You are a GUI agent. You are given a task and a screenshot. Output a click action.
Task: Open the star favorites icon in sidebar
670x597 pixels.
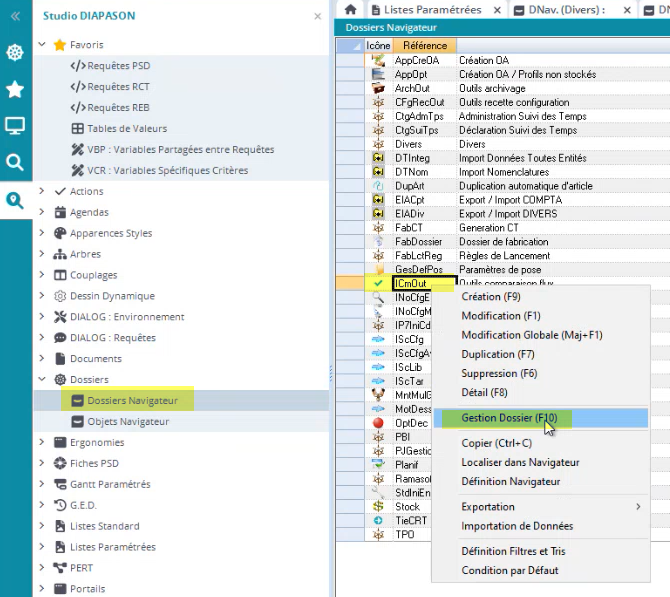coord(15,90)
